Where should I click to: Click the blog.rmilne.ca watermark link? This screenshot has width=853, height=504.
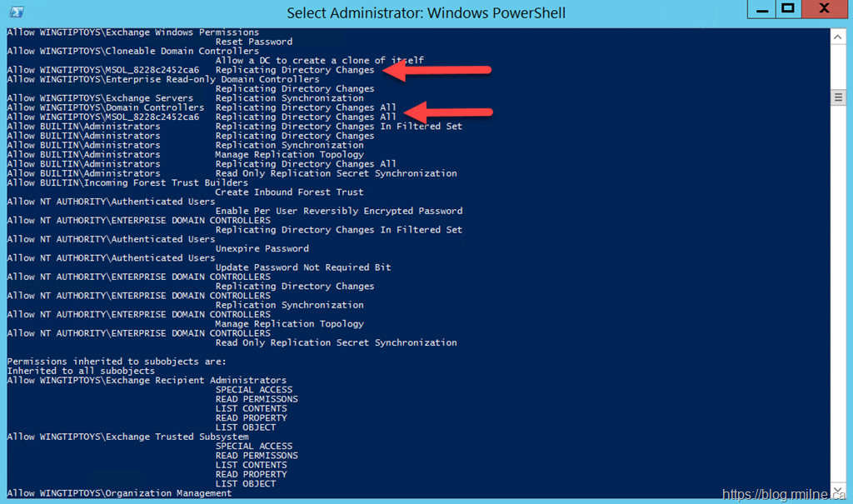tap(785, 494)
